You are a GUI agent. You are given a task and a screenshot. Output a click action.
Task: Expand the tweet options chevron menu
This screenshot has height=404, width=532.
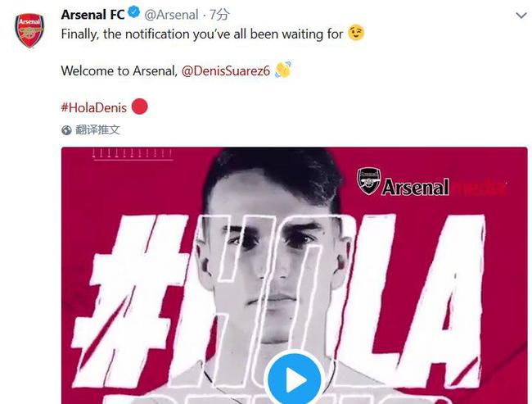coord(521,16)
